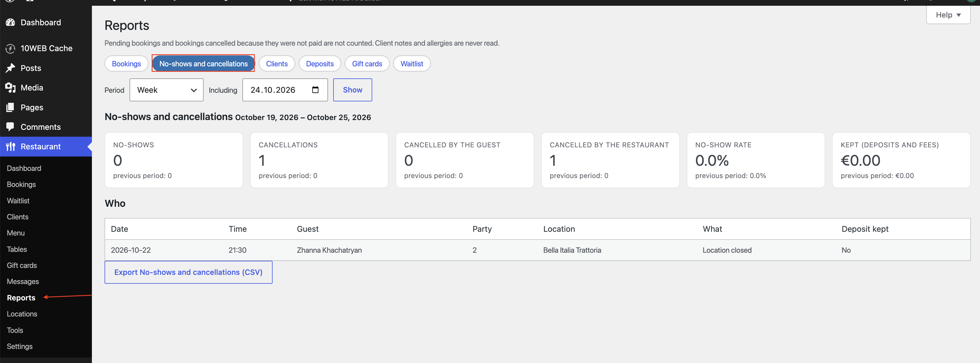The height and width of the screenshot is (363, 980).
Task: Click the Show button
Action: pos(352,90)
